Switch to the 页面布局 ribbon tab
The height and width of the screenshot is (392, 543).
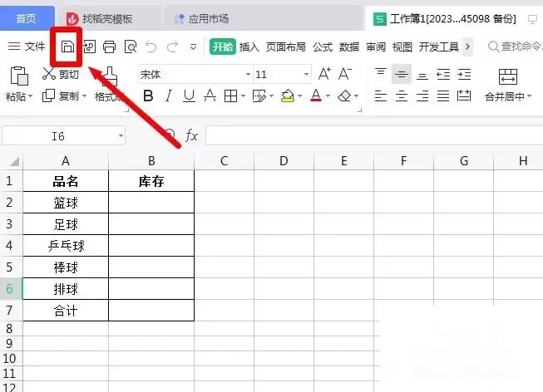(x=286, y=47)
